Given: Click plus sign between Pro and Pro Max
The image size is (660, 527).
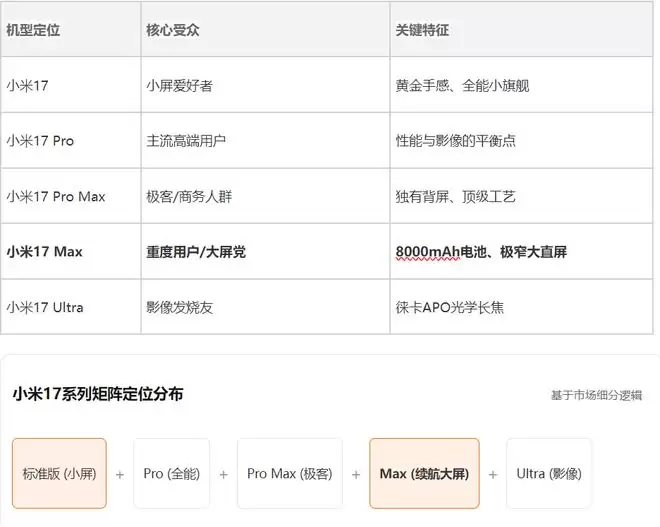Looking at the screenshot, I should coord(224,474).
